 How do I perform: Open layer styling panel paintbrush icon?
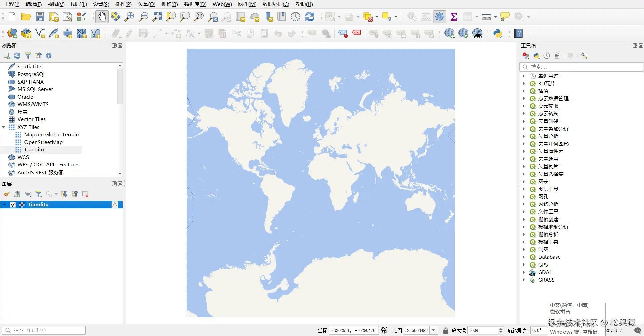tap(7, 194)
